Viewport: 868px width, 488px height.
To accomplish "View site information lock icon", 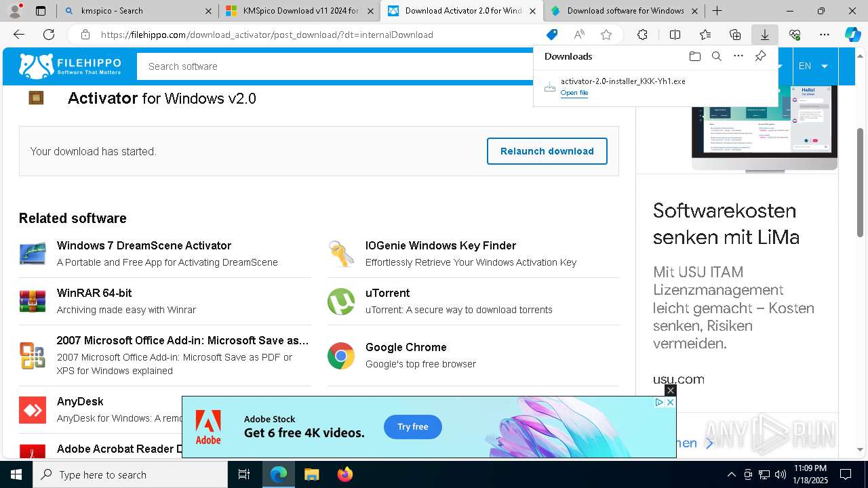I will coord(85,35).
